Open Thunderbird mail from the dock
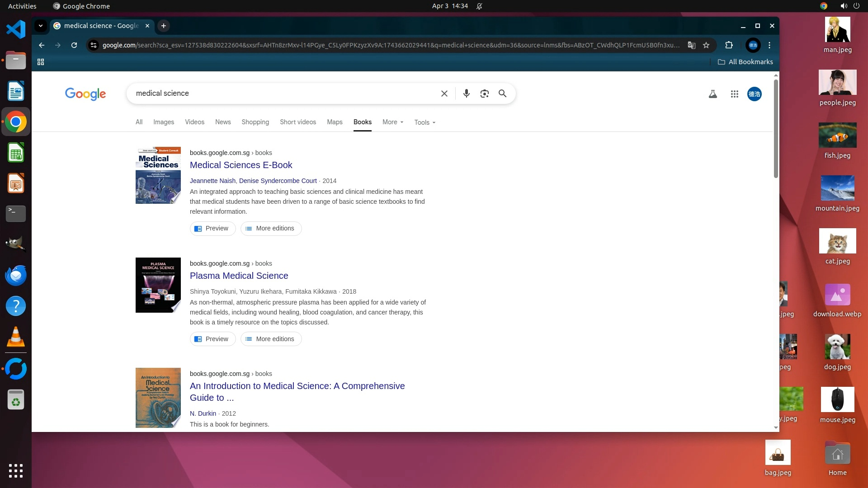 (16, 275)
